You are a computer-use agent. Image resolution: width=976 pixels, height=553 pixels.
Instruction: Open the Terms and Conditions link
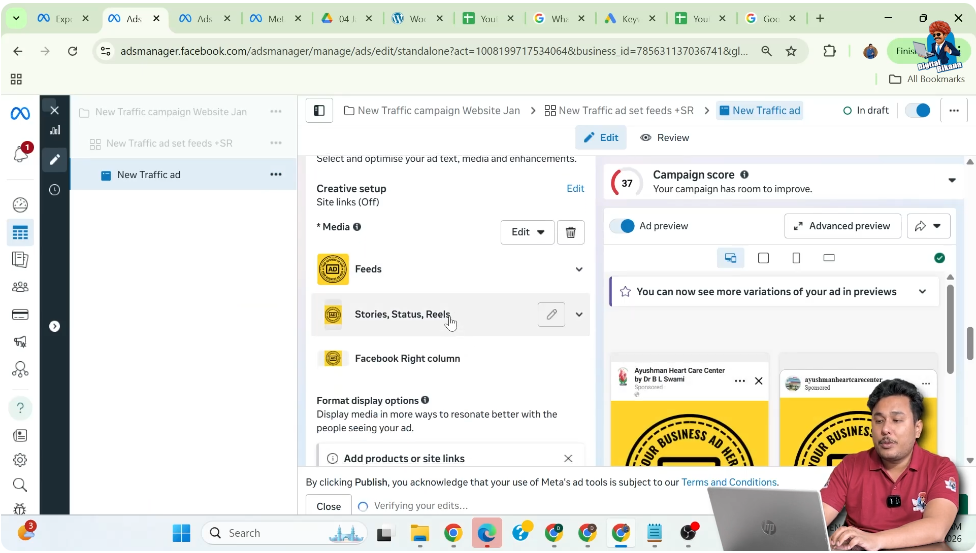pos(729,482)
